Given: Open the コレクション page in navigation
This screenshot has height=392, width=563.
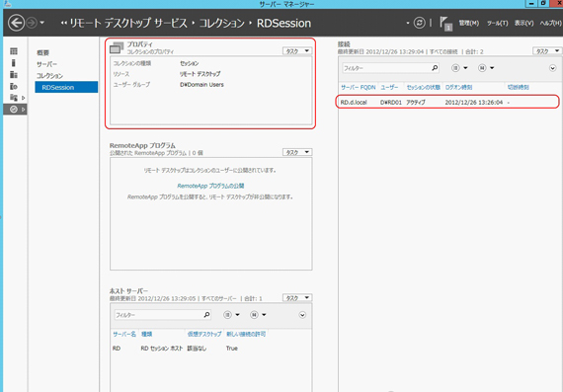Looking at the screenshot, I should coord(49,76).
